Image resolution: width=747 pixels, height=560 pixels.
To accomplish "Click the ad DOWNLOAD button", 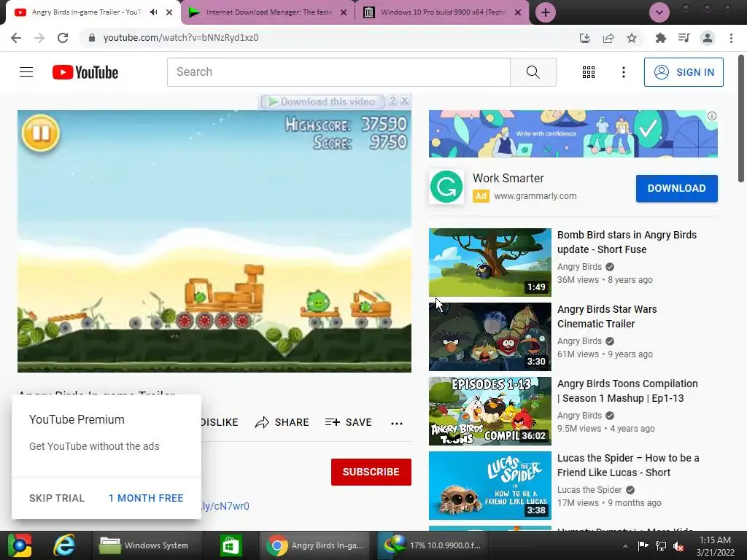I will (x=676, y=188).
